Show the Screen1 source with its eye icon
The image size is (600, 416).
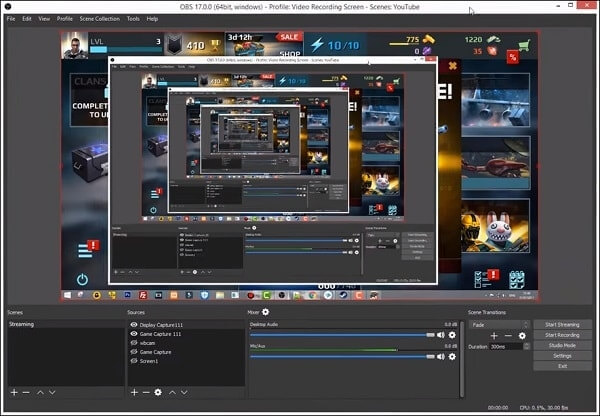point(134,361)
